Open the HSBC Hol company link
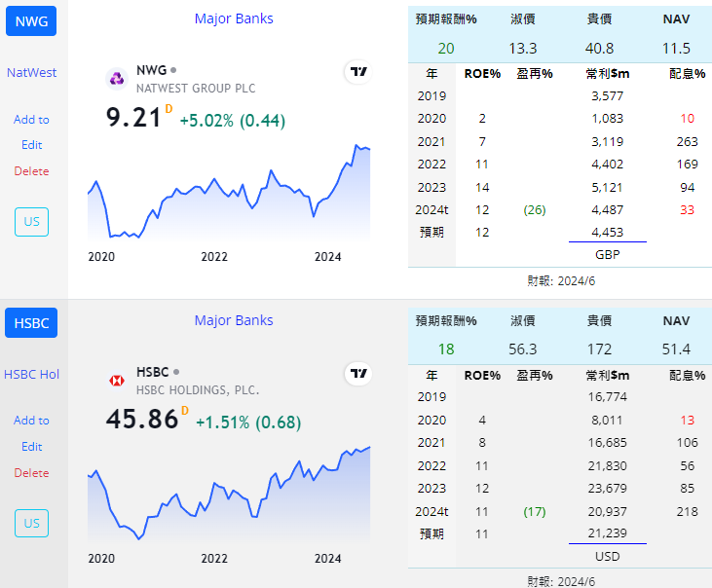This screenshot has width=712, height=588. [31, 374]
